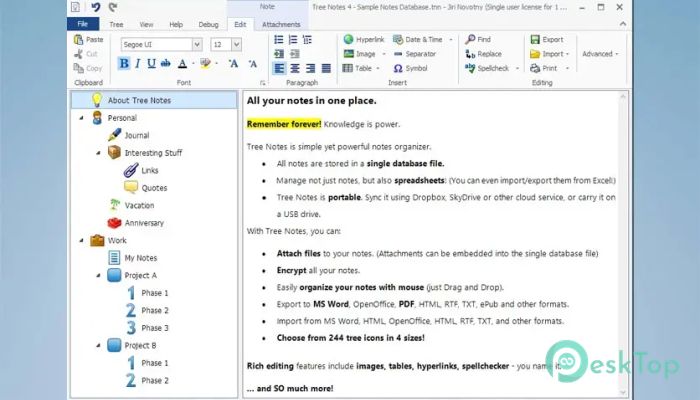Set paragraph alignment to right

[310, 68]
